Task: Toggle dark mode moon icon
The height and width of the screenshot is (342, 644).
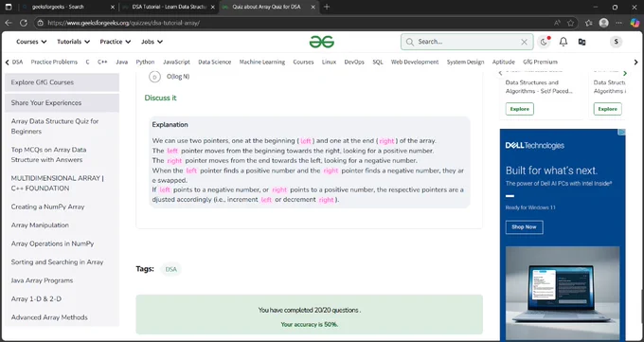Action: tap(544, 42)
